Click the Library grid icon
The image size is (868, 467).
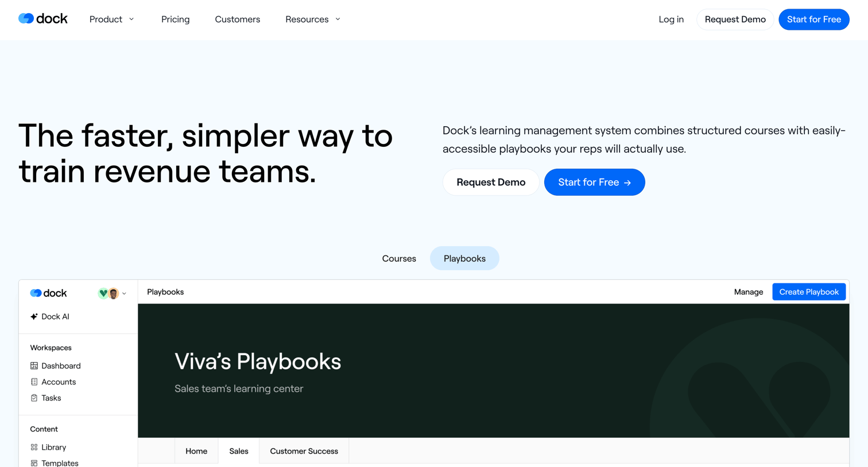click(x=34, y=447)
